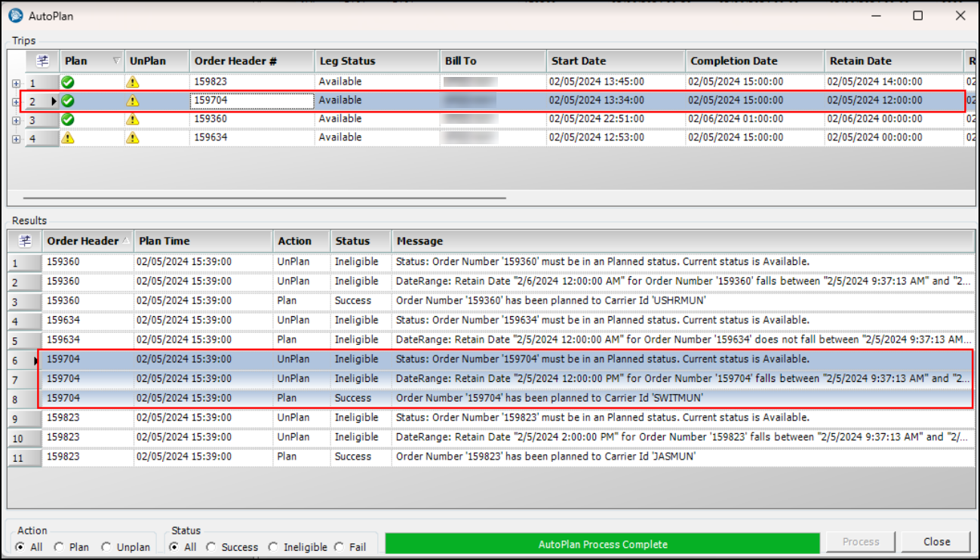This screenshot has width=980, height=560.
Task: Sort Trips by Start Date column header
Action: click(615, 61)
